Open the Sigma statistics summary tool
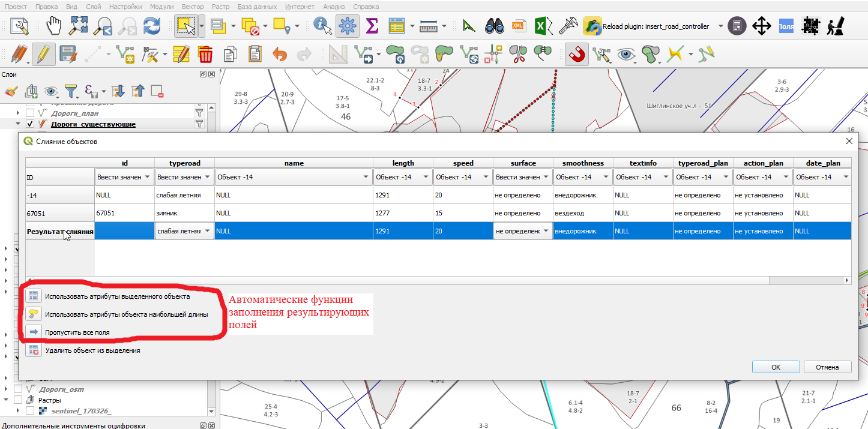 [x=372, y=26]
